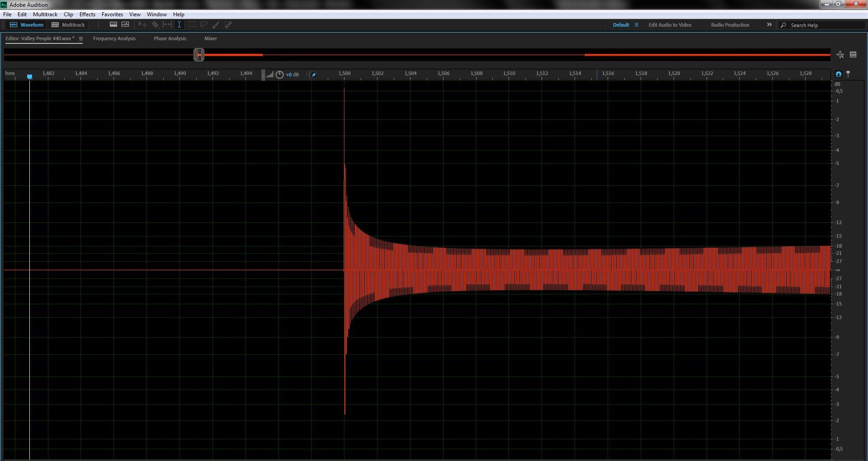Screen dimensions: 868x461
Task: Click the dB label on the amplitude ruler
Action: pos(837,84)
